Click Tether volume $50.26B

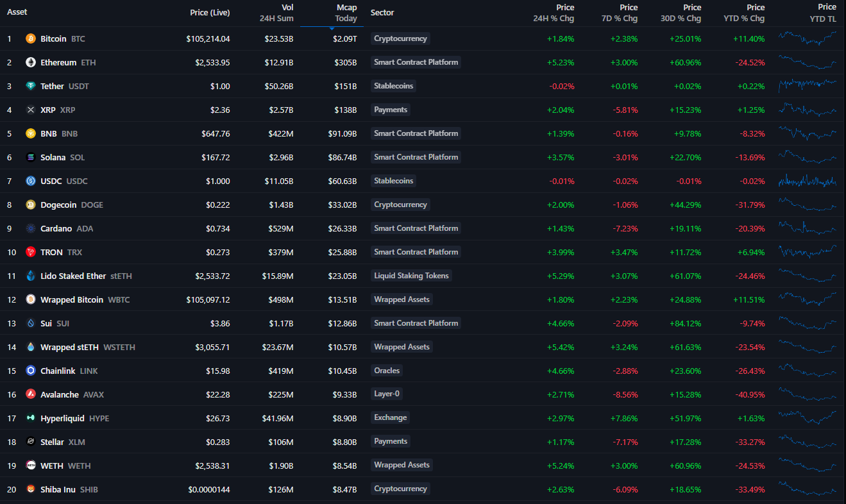tap(279, 87)
